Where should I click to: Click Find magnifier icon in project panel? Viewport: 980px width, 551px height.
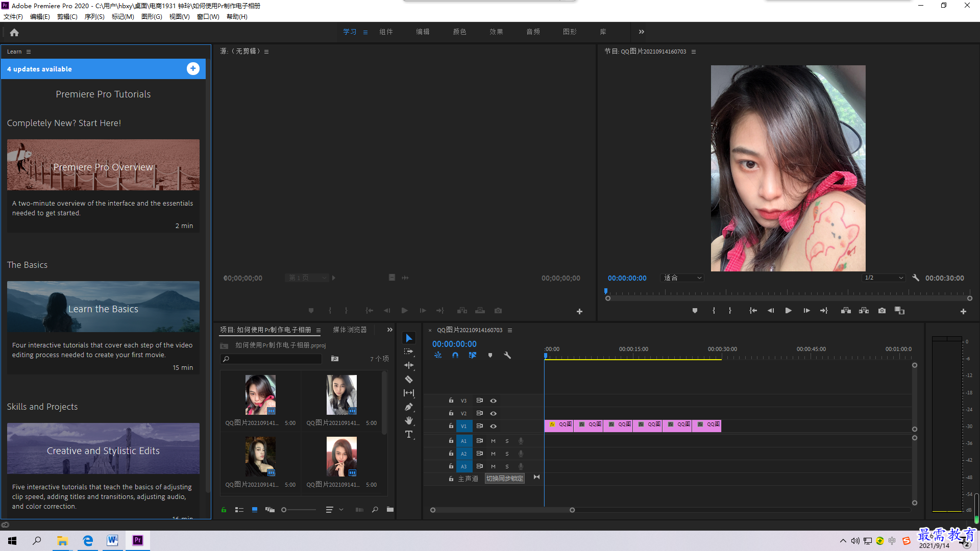pos(375,509)
